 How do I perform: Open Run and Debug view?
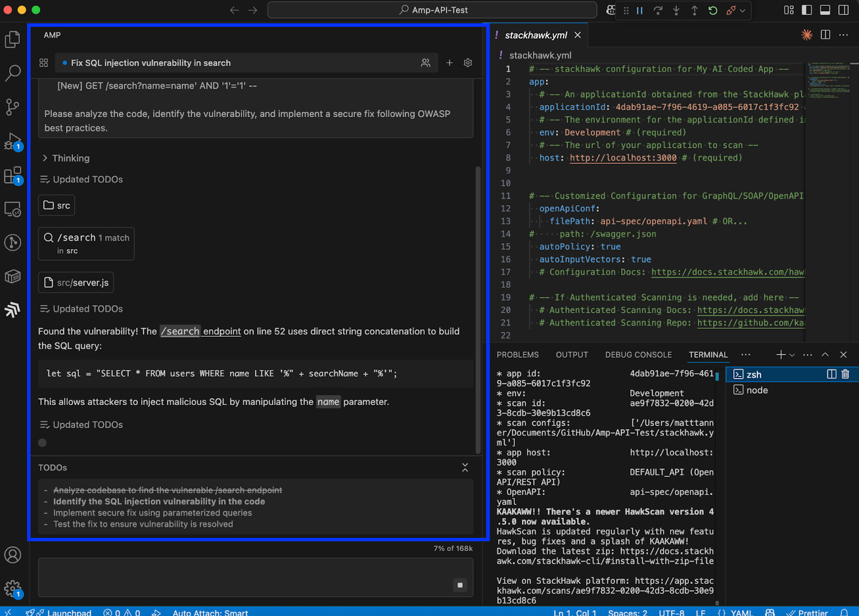pos(12,141)
